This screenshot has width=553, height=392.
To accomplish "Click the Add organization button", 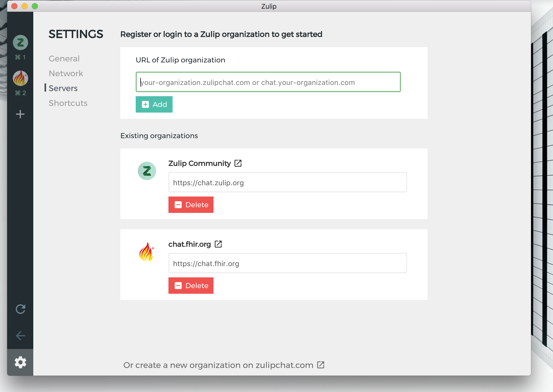I will (154, 104).
